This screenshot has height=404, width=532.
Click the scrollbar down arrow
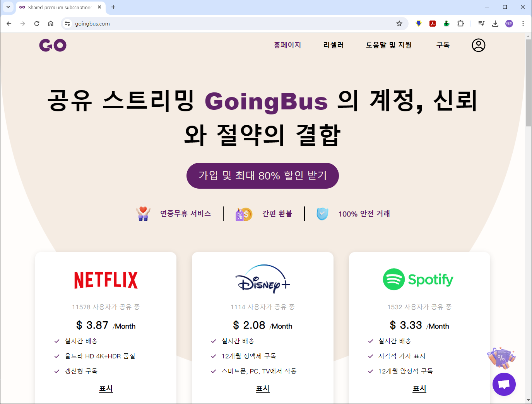click(x=529, y=400)
